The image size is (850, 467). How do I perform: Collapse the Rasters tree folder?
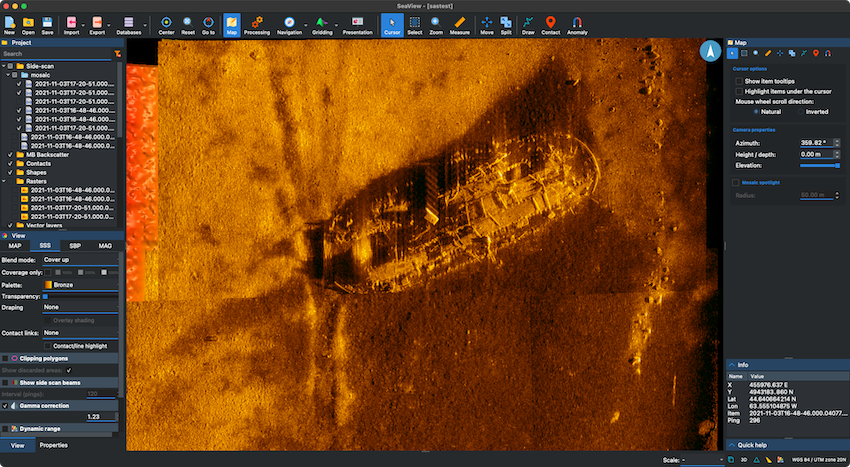[x=4, y=181]
